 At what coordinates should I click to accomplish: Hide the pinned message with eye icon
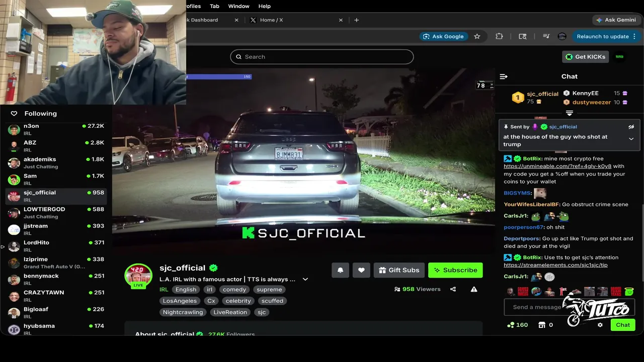(x=631, y=127)
